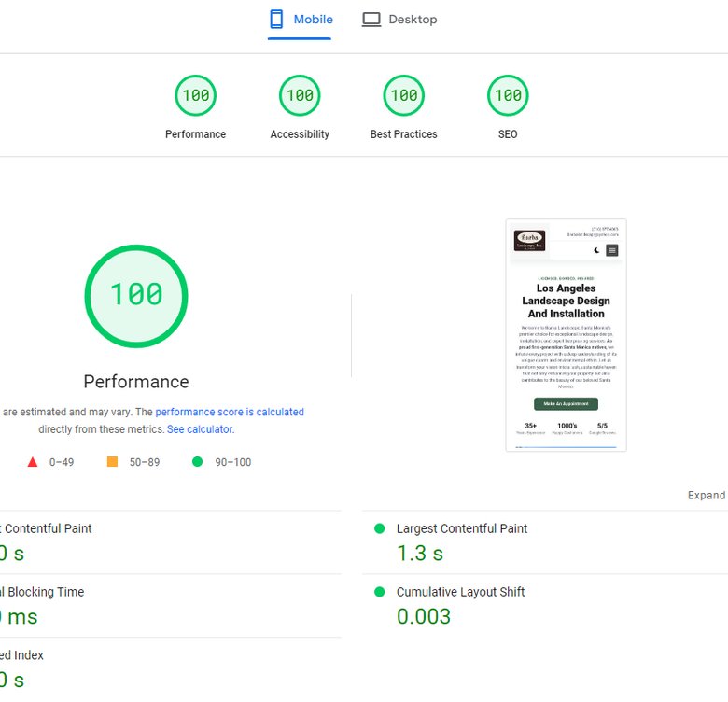
Task: Click the orange square 50–89 legend icon
Action: 112,462
